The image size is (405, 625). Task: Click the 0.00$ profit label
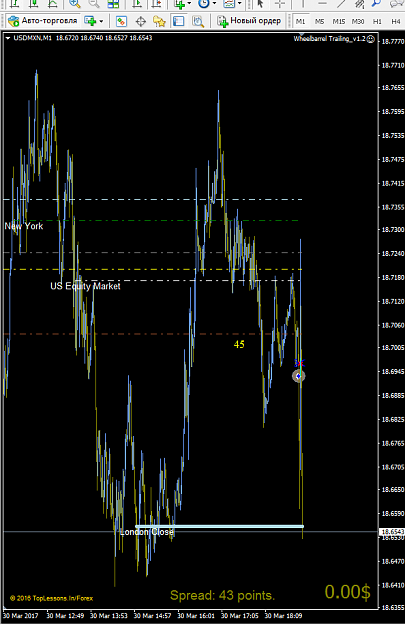[347, 592]
